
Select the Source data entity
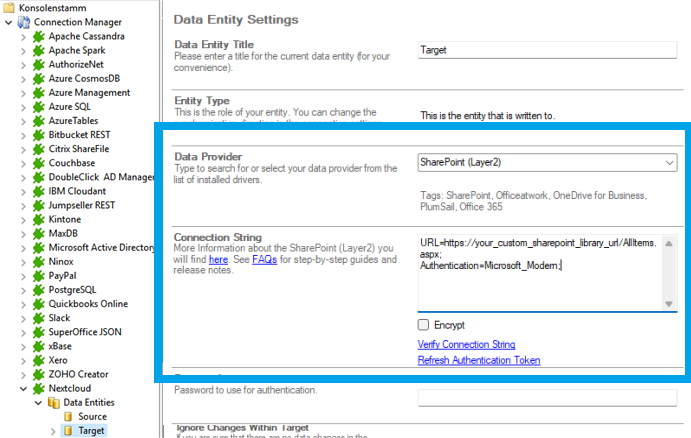tap(93, 417)
